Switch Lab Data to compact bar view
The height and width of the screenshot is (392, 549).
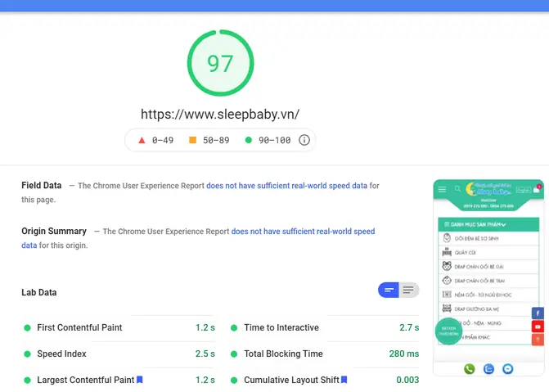(389, 290)
